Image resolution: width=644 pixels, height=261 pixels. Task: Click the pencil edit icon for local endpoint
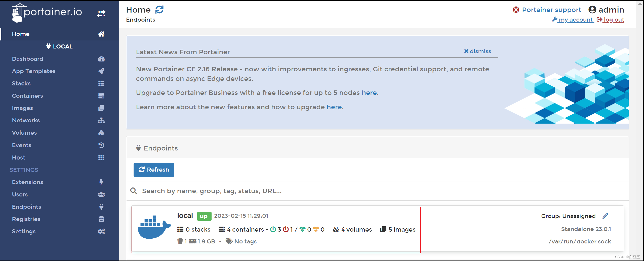[x=606, y=216]
